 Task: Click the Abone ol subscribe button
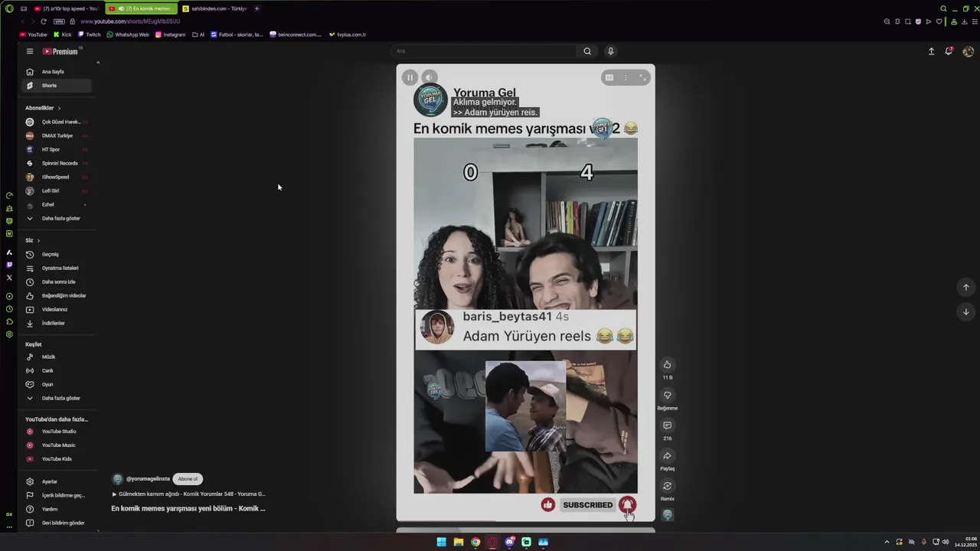pyautogui.click(x=188, y=479)
